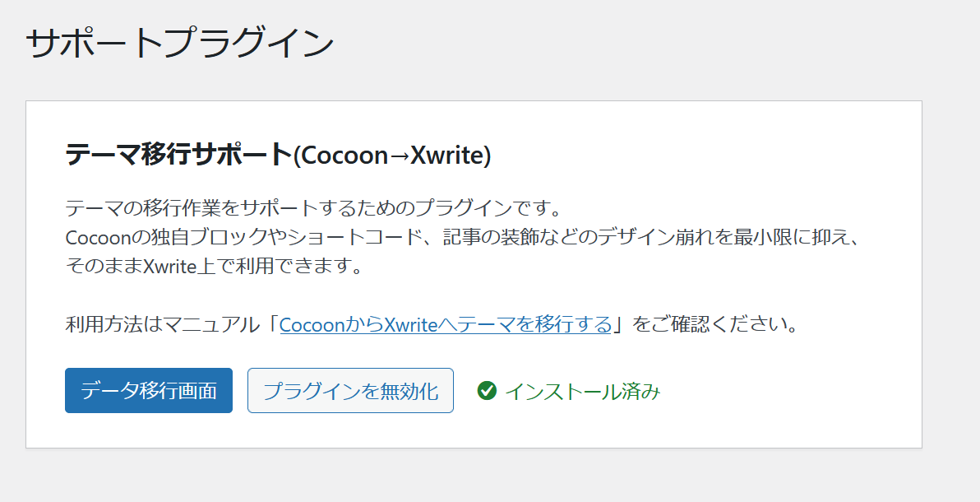Viewport: 980px width, 502px height.
Task: Click the line mentioning Cocoonの独自ブロック
Action: (x=460, y=237)
